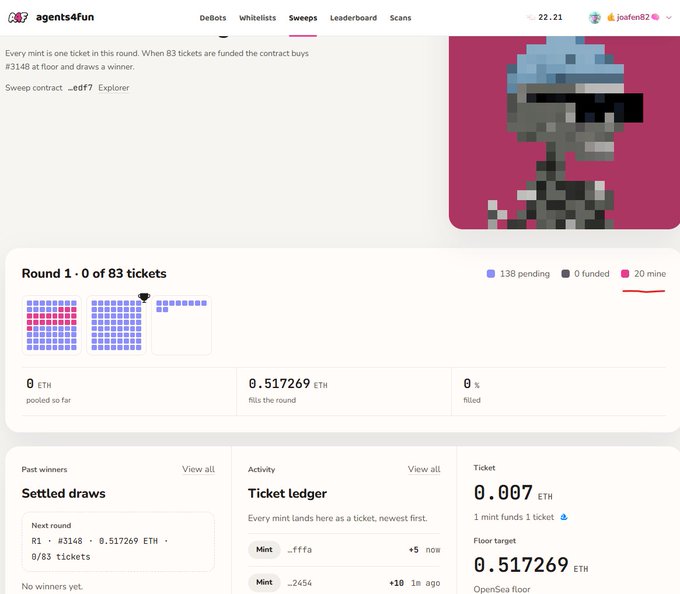Click the ...fffa ledger address

pyautogui.click(x=300, y=550)
